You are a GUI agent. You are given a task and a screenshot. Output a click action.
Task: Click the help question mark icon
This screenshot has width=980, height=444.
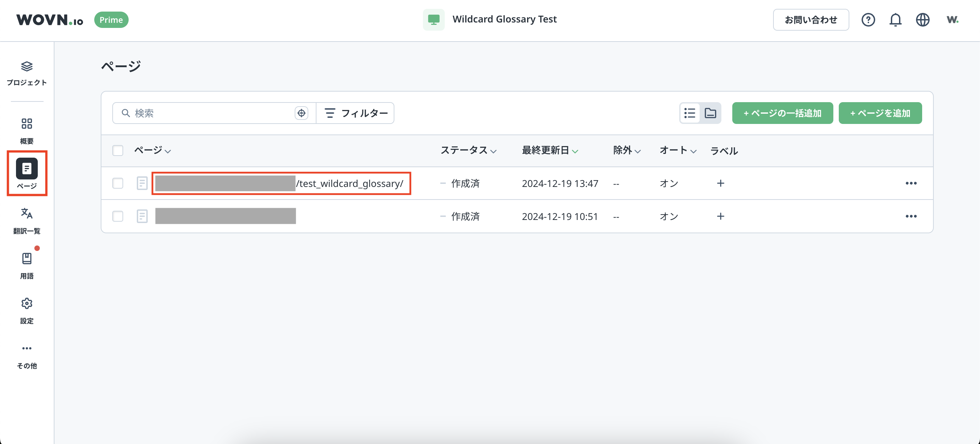coord(868,20)
